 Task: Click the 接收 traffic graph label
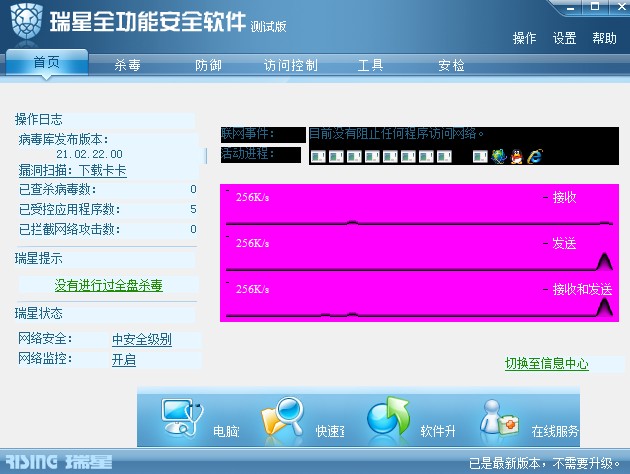(x=565, y=197)
